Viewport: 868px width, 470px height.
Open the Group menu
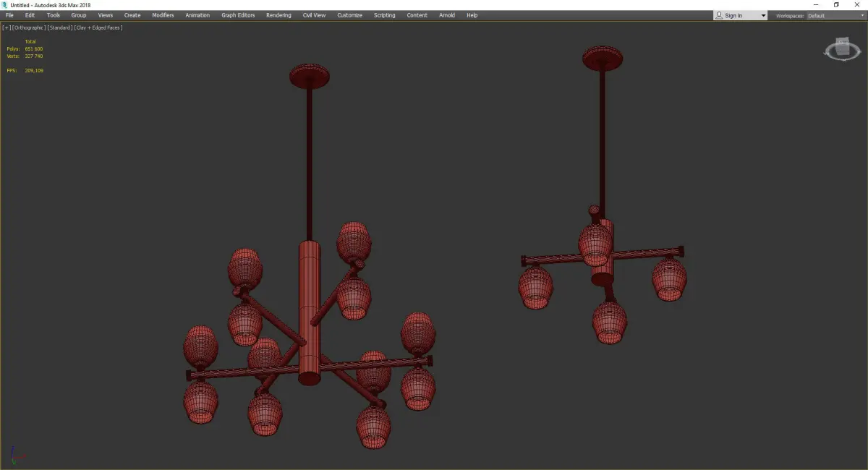pyautogui.click(x=78, y=15)
